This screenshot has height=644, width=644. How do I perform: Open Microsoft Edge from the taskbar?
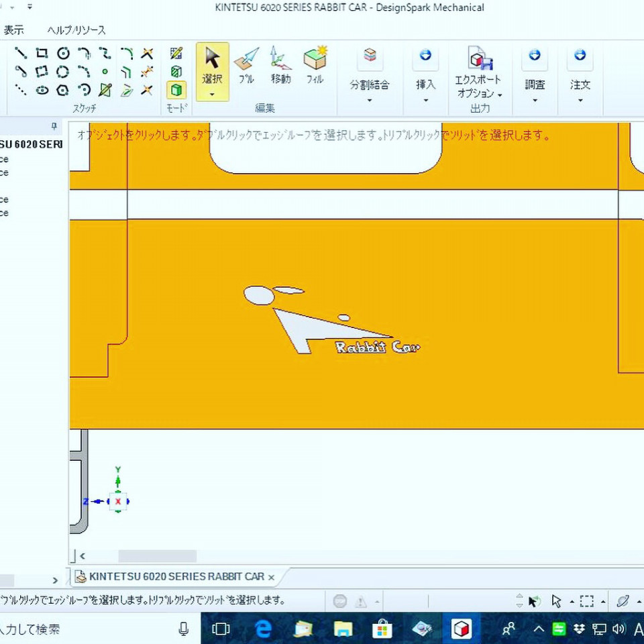tap(263, 629)
